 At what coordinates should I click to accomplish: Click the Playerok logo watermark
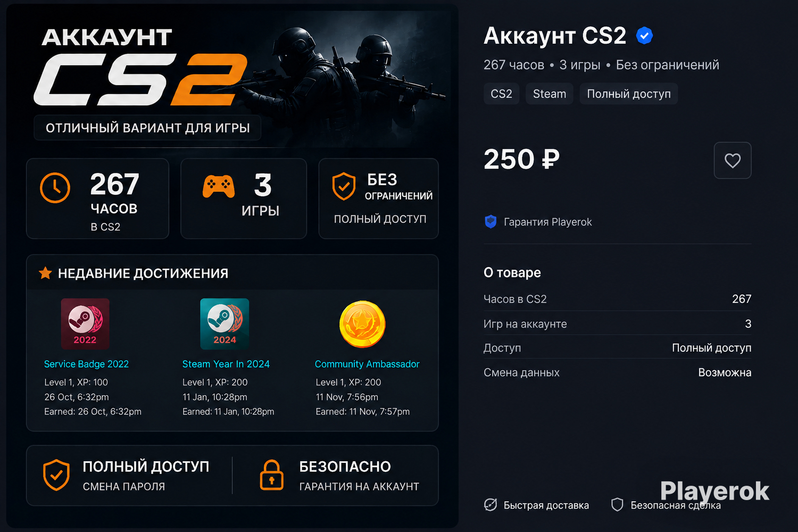point(714,491)
